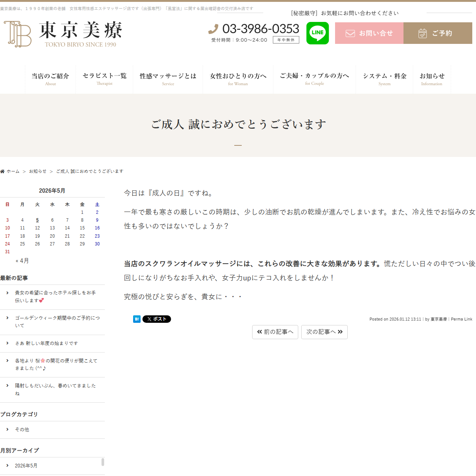Viewport: 476px width, 476px height.
Task: Click the text 受付時間：9:00〜24:00
Action: pos(239,40)
